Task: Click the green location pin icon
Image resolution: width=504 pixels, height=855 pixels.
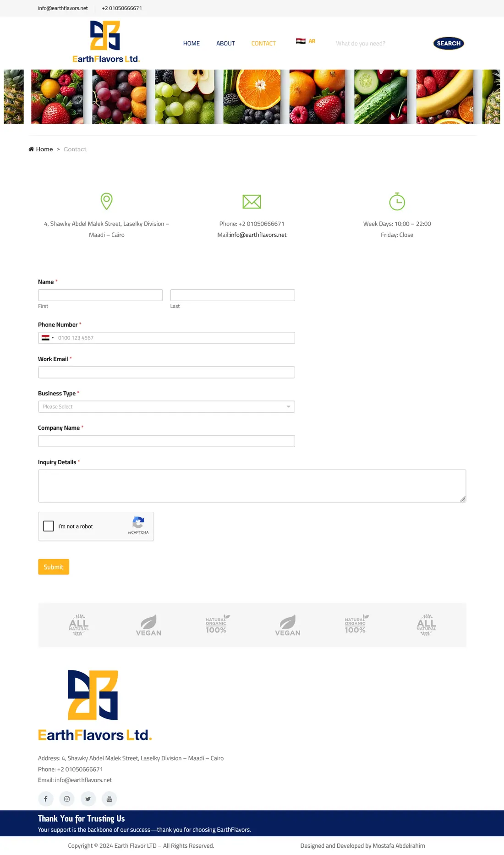Action: click(x=107, y=201)
